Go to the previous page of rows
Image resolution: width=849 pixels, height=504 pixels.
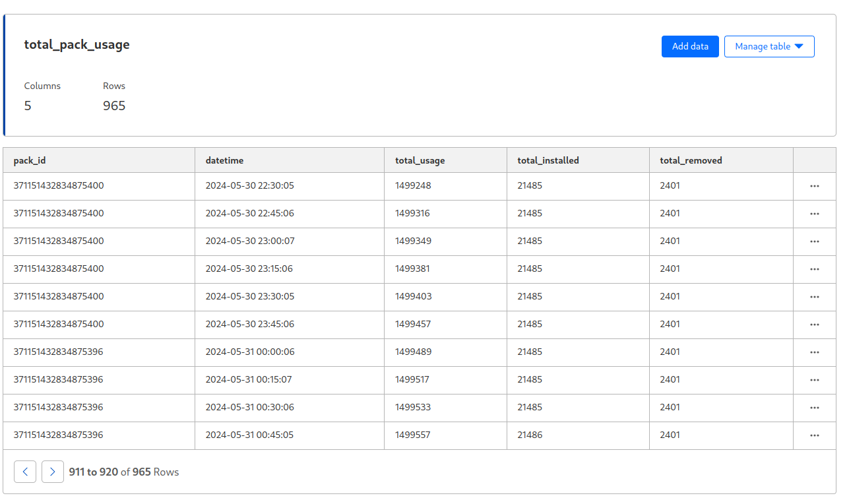(25, 472)
